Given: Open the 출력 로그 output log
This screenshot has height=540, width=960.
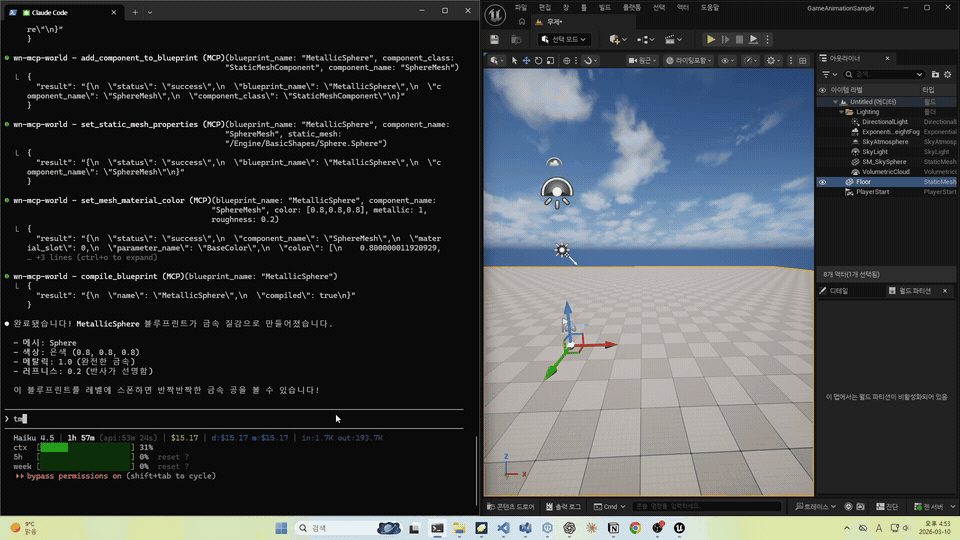Looking at the screenshot, I should click(563, 506).
